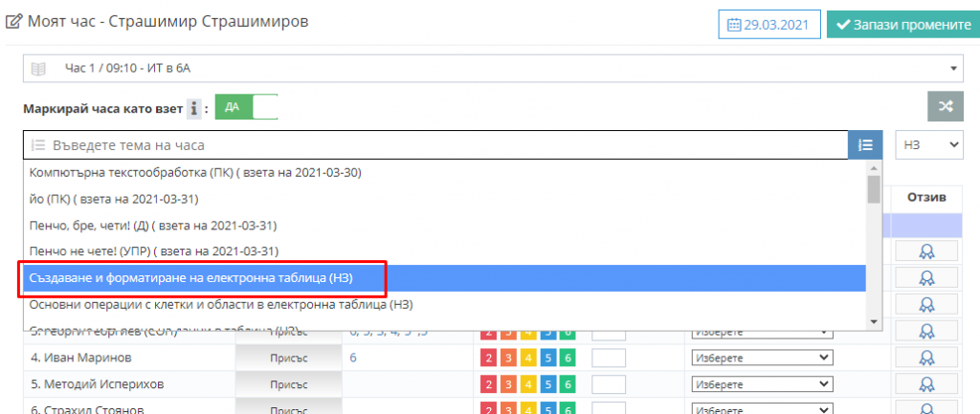Toggle attendance 'Присъс' for Иван Маринов
980x414 pixels.
tap(287, 358)
